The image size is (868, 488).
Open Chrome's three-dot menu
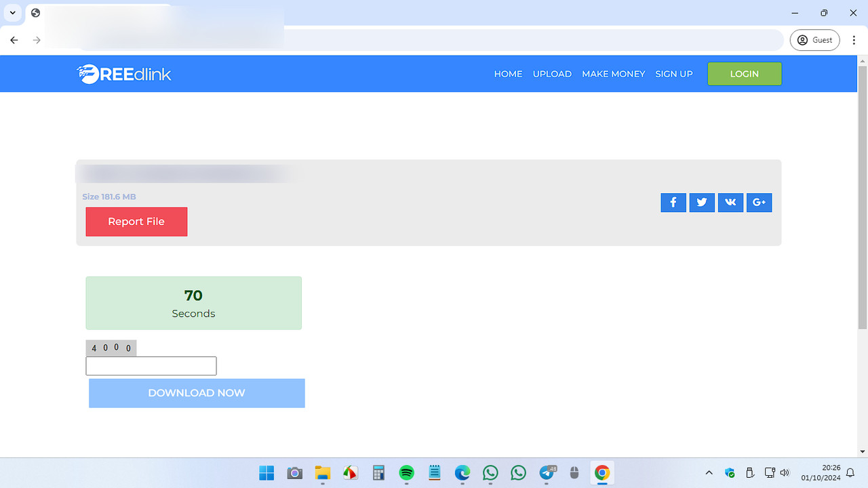click(854, 41)
